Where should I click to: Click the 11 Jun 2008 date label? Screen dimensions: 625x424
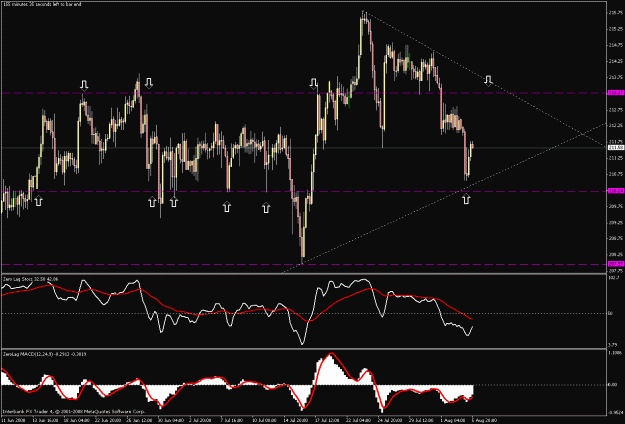click(x=12, y=420)
